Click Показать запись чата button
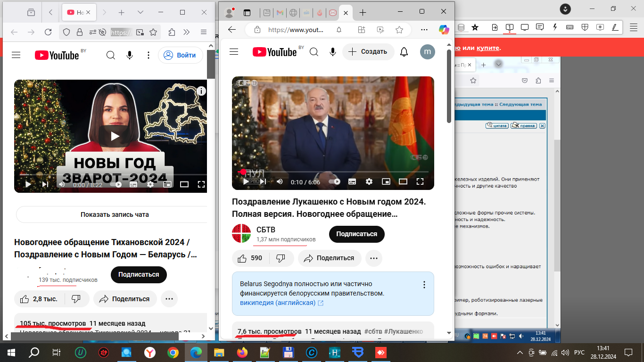The width and height of the screenshot is (644, 362). [x=115, y=214]
